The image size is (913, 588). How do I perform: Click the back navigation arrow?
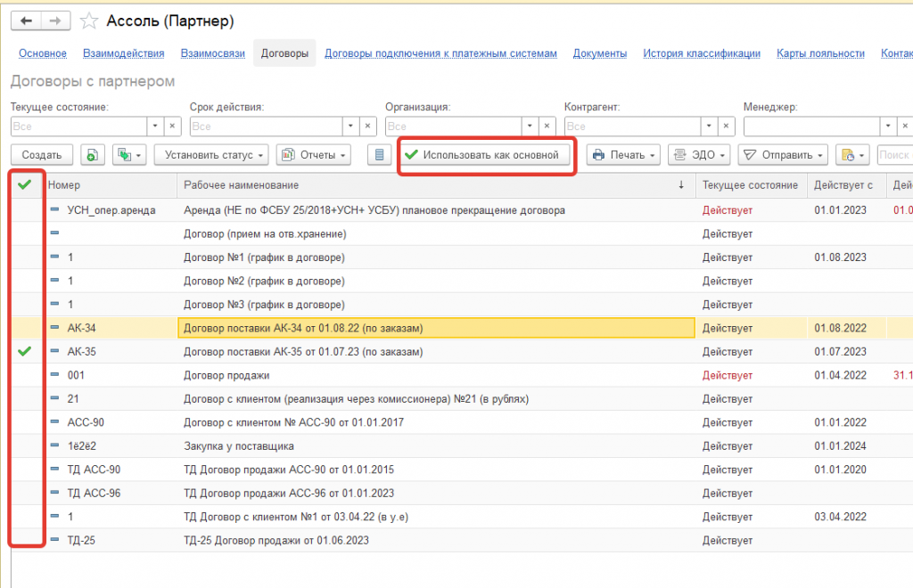pyautogui.click(x=26, y=21)
